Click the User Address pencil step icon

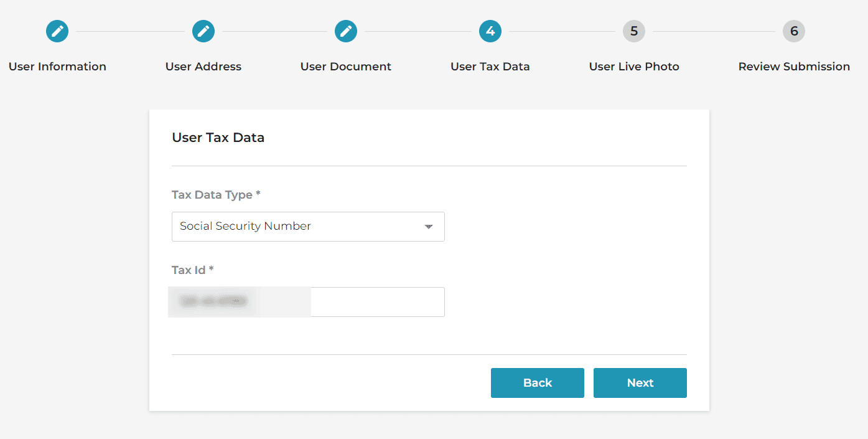tap(203, 31)
